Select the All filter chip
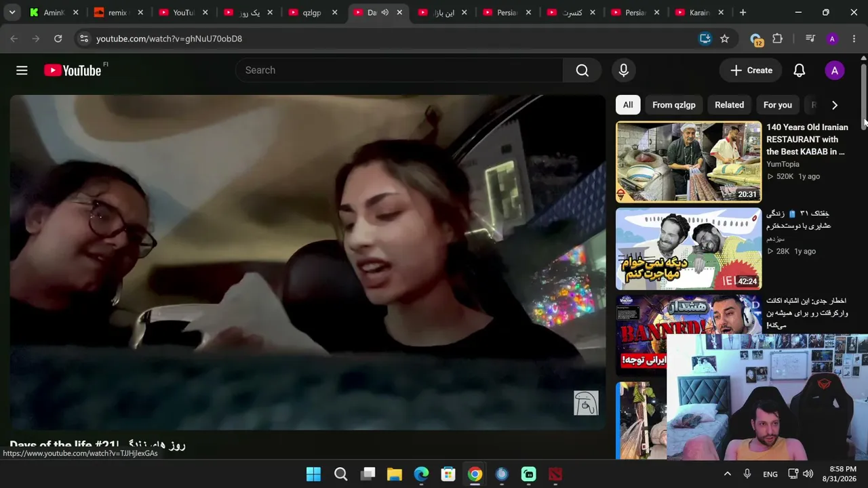 [628, 105]
